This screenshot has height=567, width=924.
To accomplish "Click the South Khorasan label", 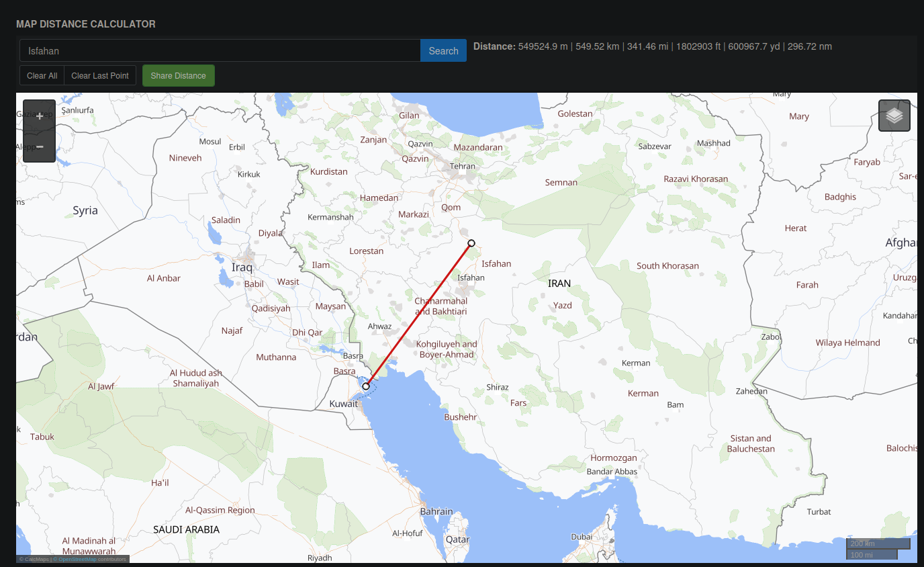I will [x=668, y=265].
